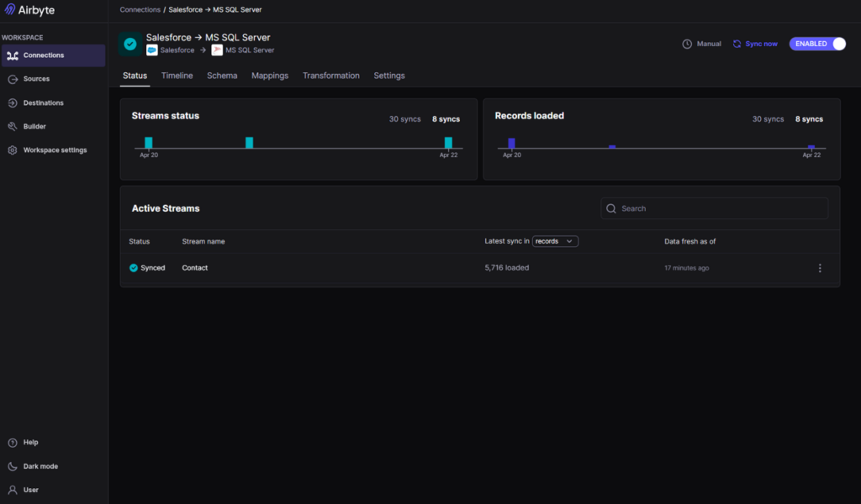861x504 pixels.
Task: Click the Salesforce source icon in header
Action: [x=153, y=49]
